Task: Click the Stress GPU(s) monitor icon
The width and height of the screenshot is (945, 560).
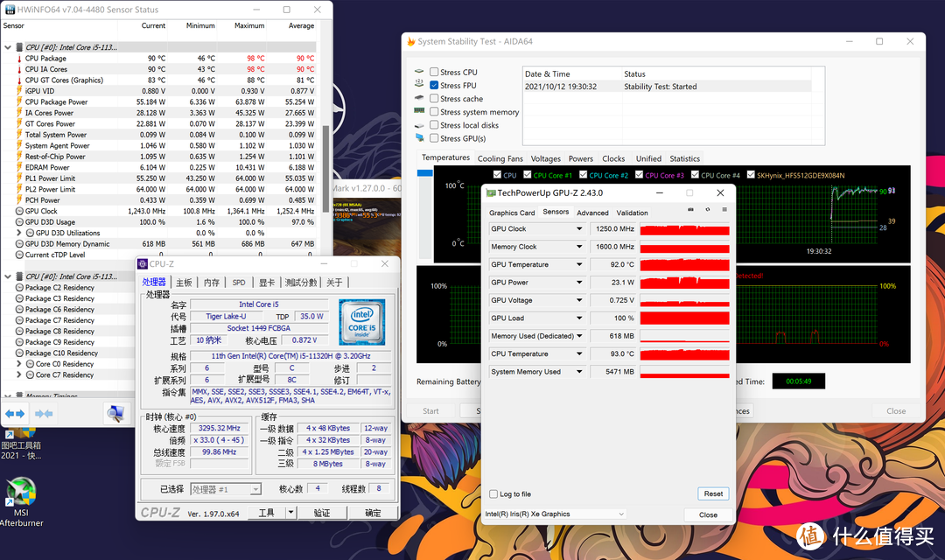Action: (419, 138)
